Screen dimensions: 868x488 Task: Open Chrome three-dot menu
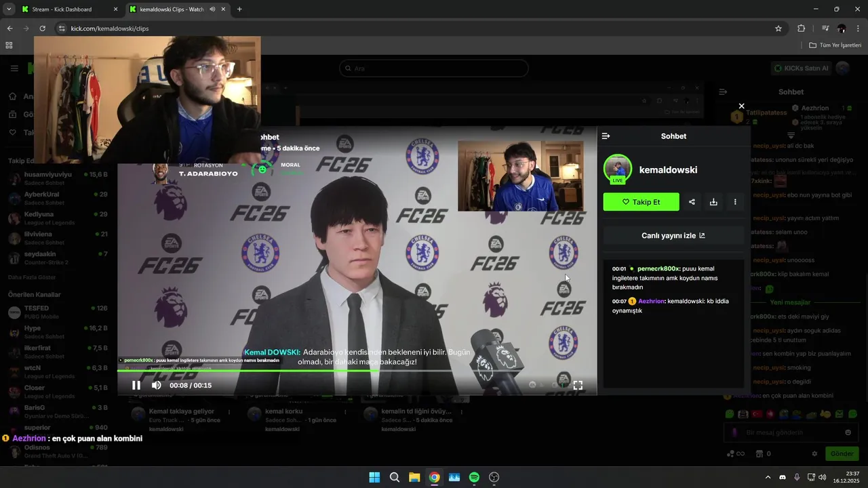[x=859, y=28]
